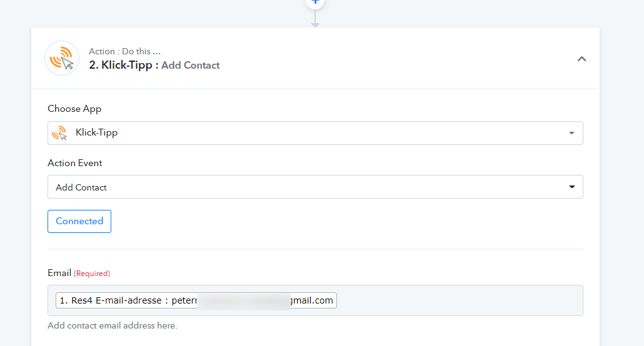Open the Action Event dropdown caret
644x346 pixels.
571,187
